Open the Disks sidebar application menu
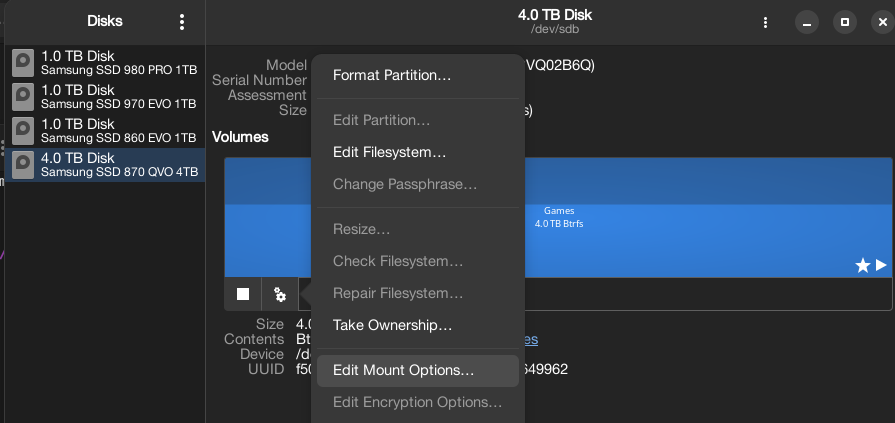Screen dimensions: 895x423 coord(182,21)
